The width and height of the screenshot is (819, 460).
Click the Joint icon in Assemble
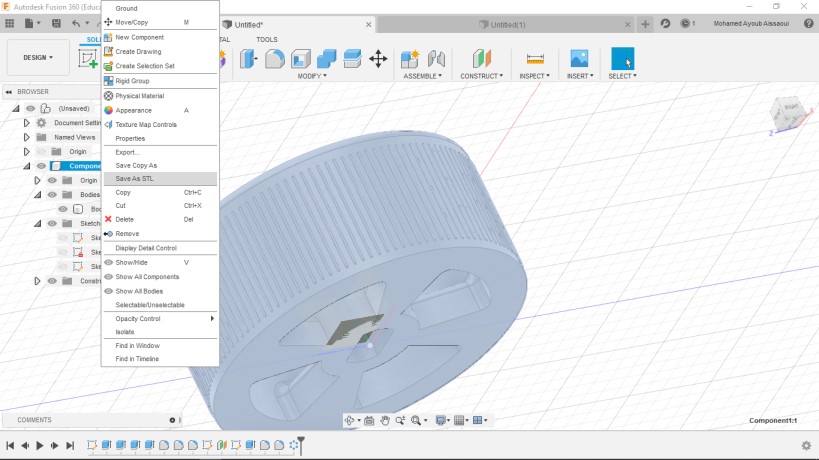point(436,58)
